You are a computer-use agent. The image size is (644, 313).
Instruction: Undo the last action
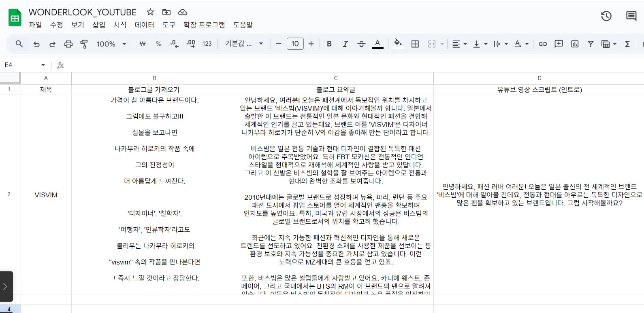click(36, 44)
